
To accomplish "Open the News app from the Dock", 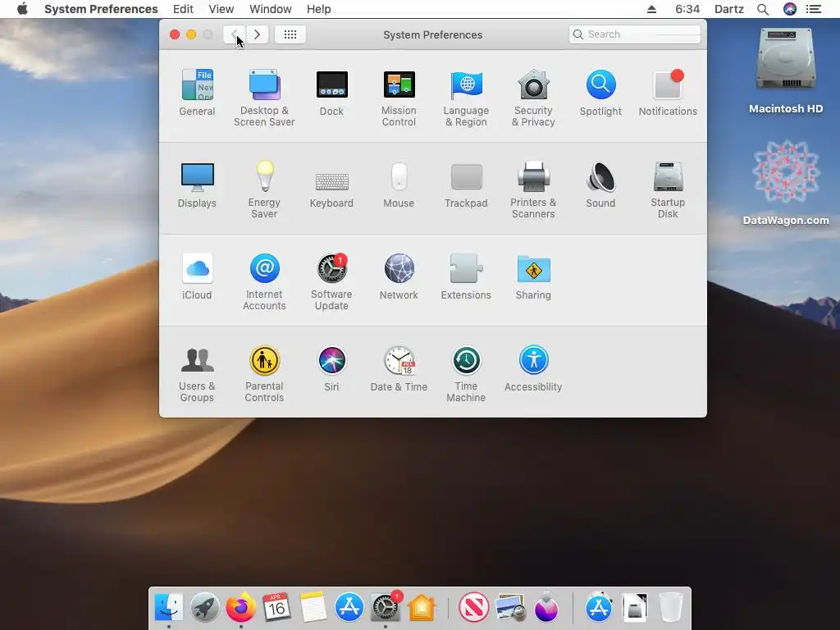I will click(x=474, y=608).
